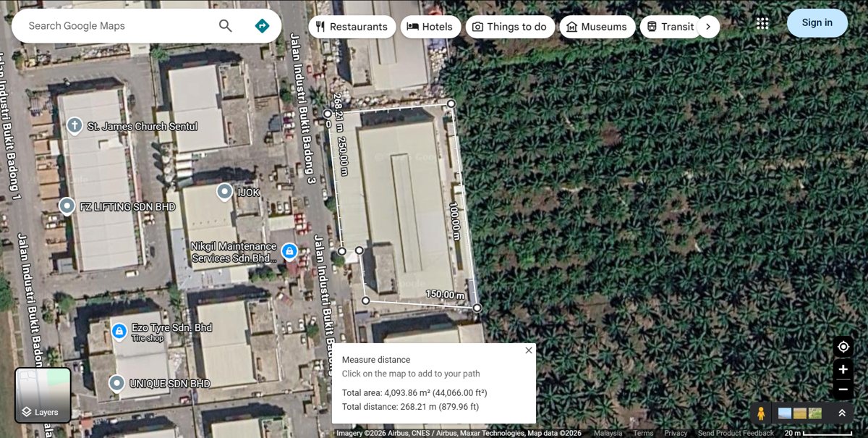Open the Google apps grid
Image resolution: width=868 pixels, height=438 pixels.
click(x=762, y=23)
